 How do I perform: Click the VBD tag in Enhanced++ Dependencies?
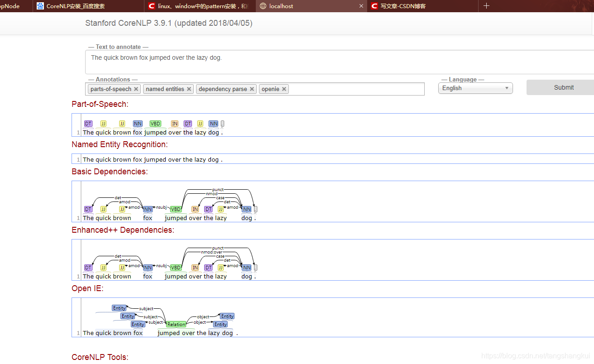click(176, 268)
